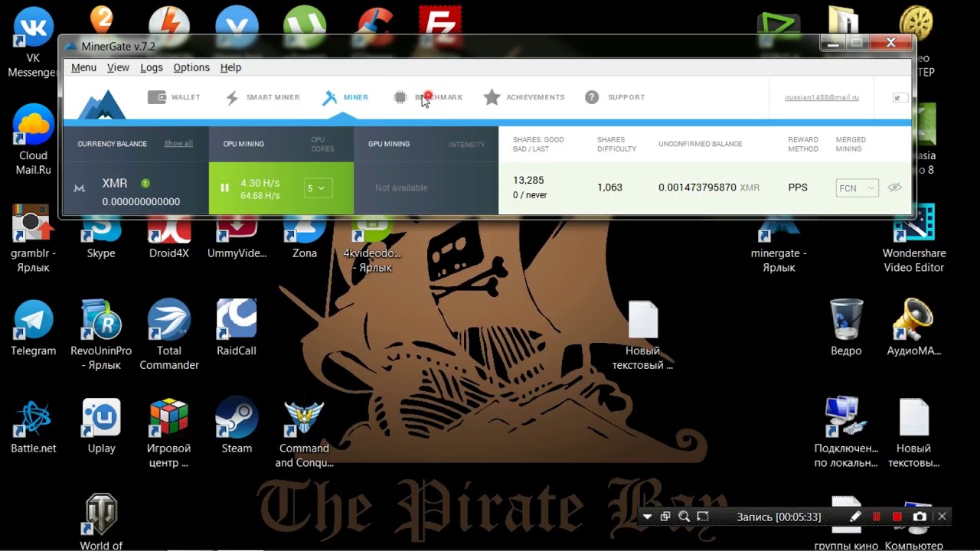Screen dimensions: 980x551
Task: Click the MinerGate mountain logo
Action: coord(101,105)
